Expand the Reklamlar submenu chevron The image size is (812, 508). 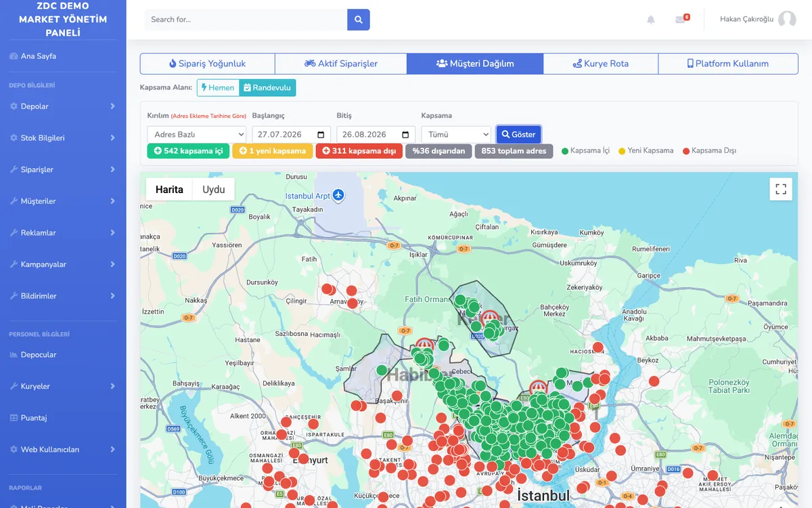coord(112,233)
